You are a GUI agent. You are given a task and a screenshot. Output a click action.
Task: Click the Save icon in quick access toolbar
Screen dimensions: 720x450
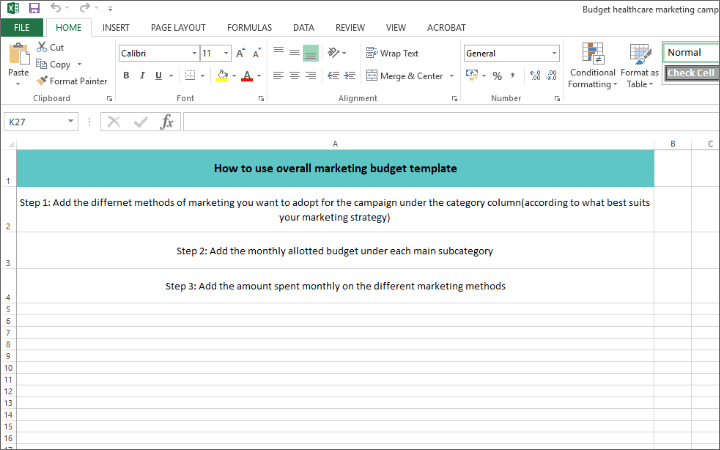pyautogui.click(x=34, y=8)
